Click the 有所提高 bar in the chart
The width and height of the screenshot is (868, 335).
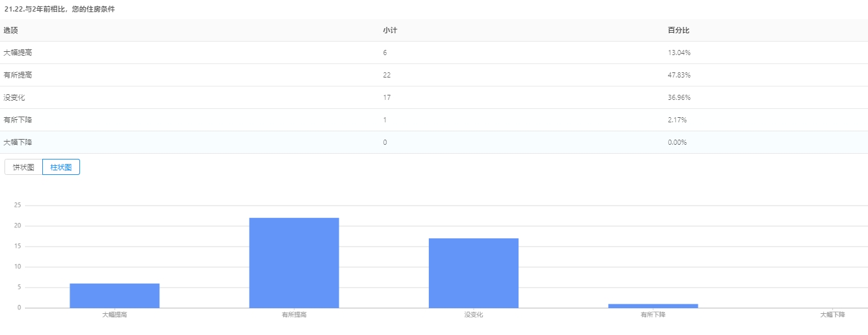(294, 263)
